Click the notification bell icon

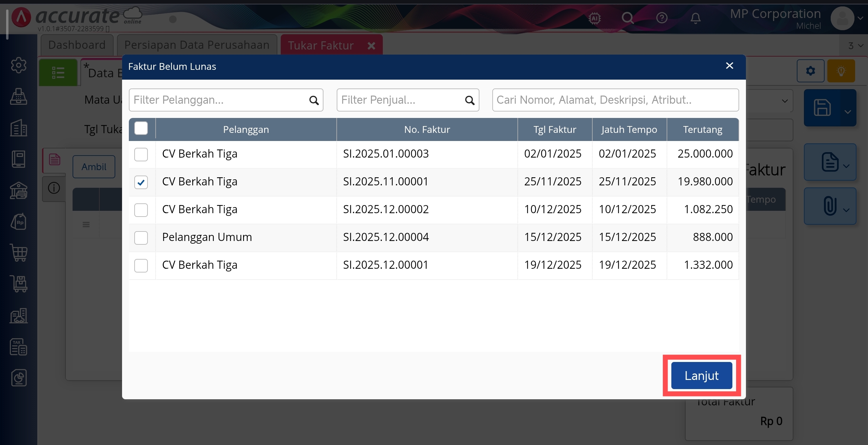[x=695, y=18]
